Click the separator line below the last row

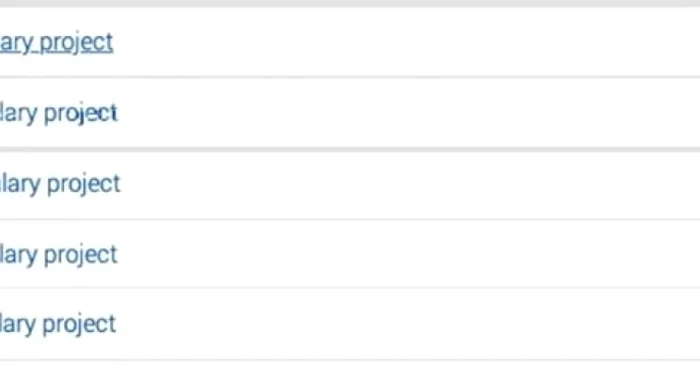tap(350, 360)
